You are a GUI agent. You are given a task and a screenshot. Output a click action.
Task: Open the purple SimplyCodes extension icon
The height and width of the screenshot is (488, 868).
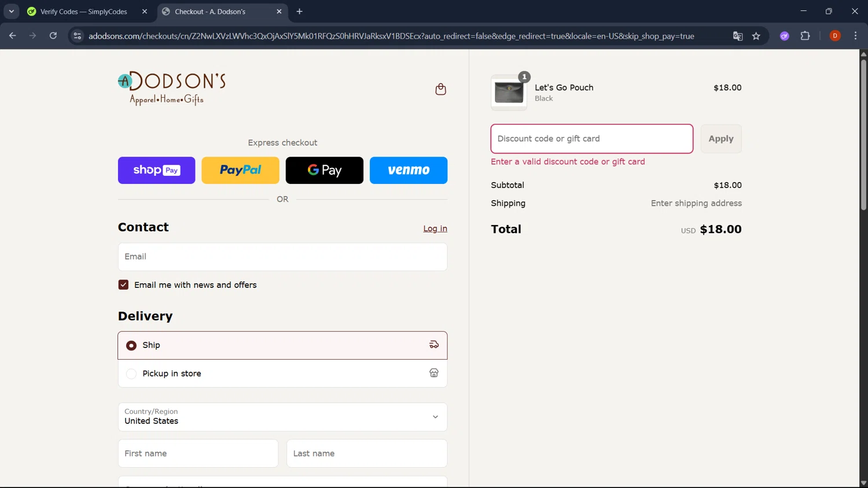tap(784, 36)
